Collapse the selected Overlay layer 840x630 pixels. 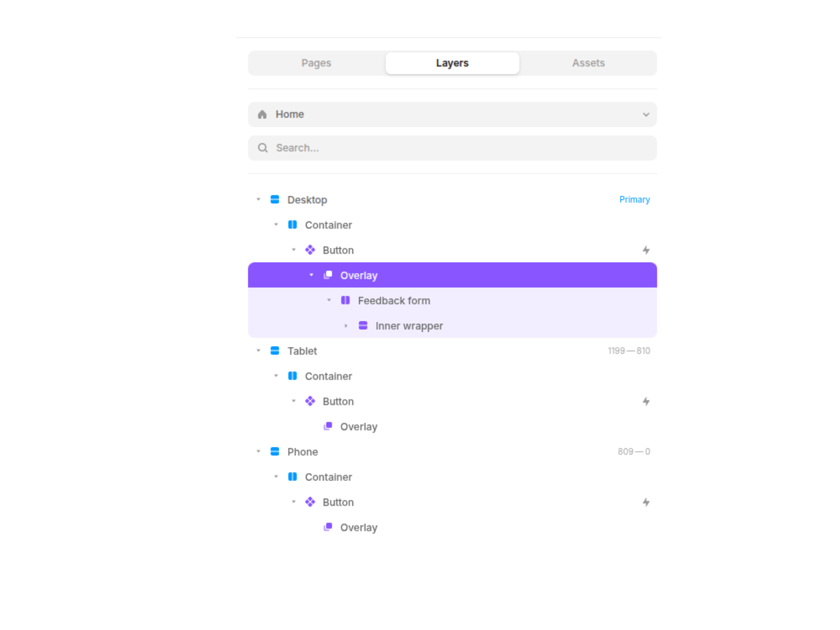click(311, 275)
